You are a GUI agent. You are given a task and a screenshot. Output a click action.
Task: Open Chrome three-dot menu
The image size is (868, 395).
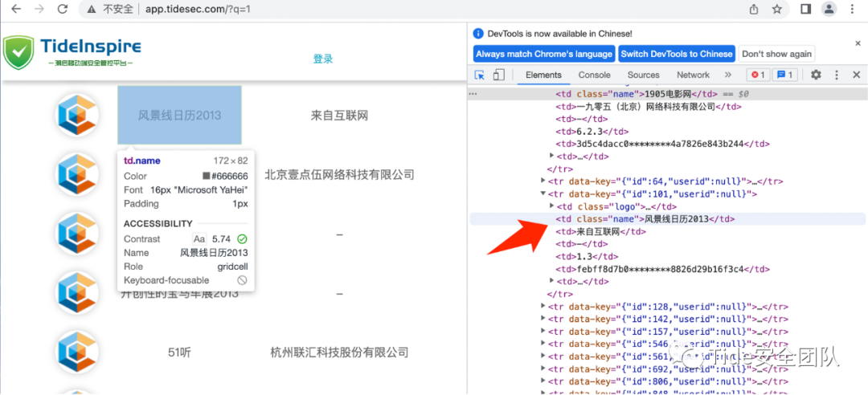click(x=852, y=9)
